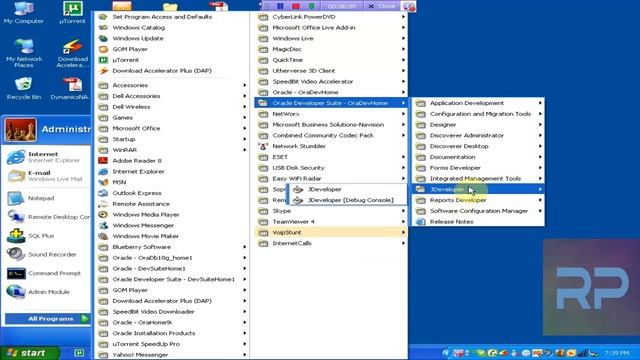
Task: Expand Reports Developer submenu
Action: [478, 200]
